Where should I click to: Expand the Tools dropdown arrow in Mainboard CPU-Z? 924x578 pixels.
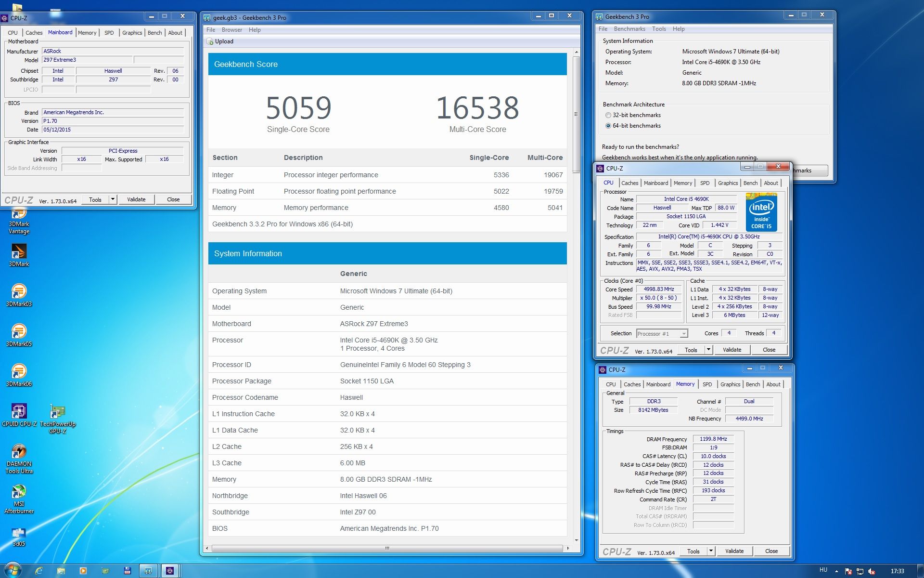113,199
